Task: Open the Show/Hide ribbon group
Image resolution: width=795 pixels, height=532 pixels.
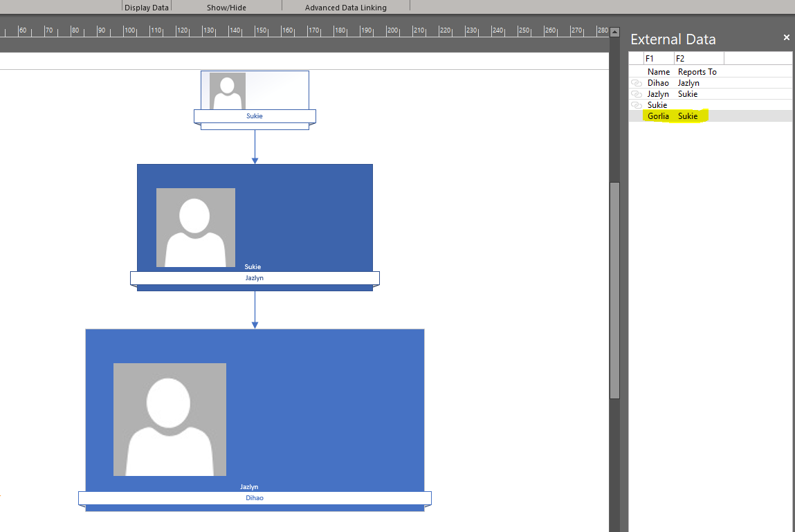Action: pos(226,8)
